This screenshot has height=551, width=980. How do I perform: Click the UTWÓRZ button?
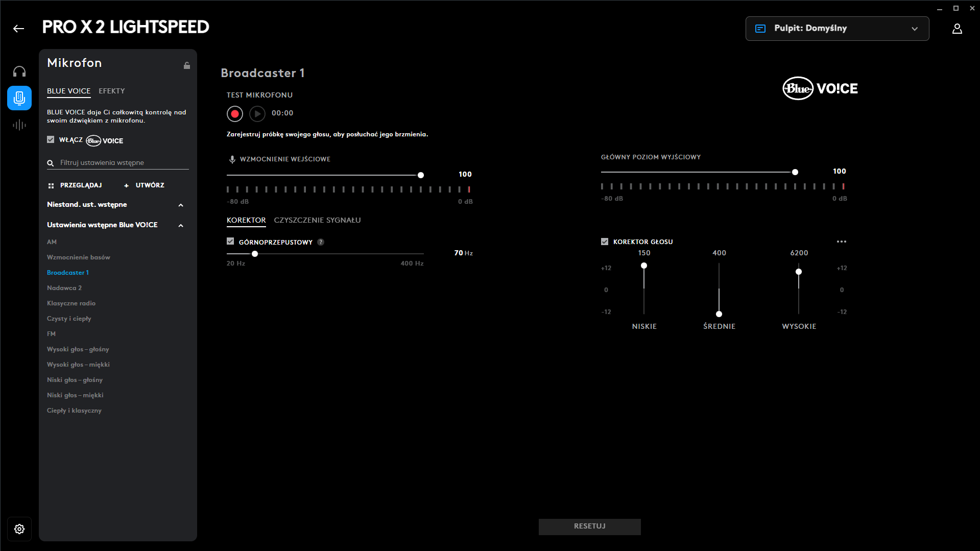tap(145, 185)
